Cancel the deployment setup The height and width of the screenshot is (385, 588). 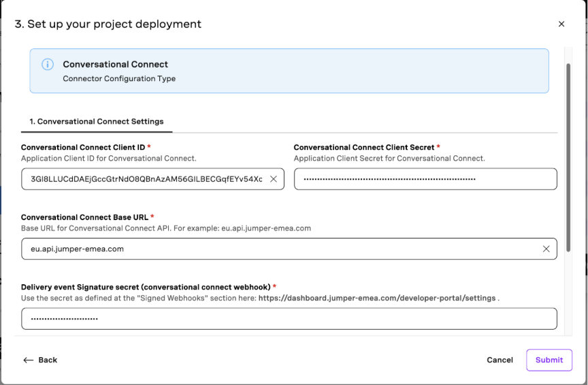coord(500,360)
